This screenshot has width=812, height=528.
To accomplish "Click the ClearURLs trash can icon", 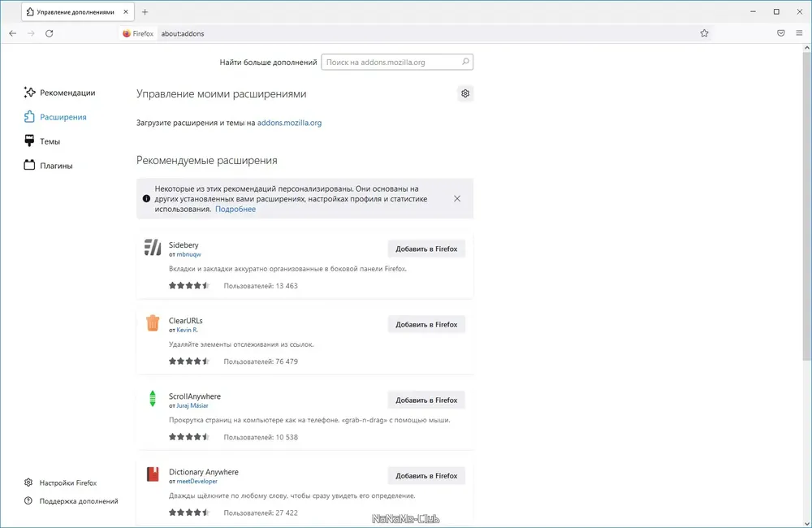I will click(153, 322).
